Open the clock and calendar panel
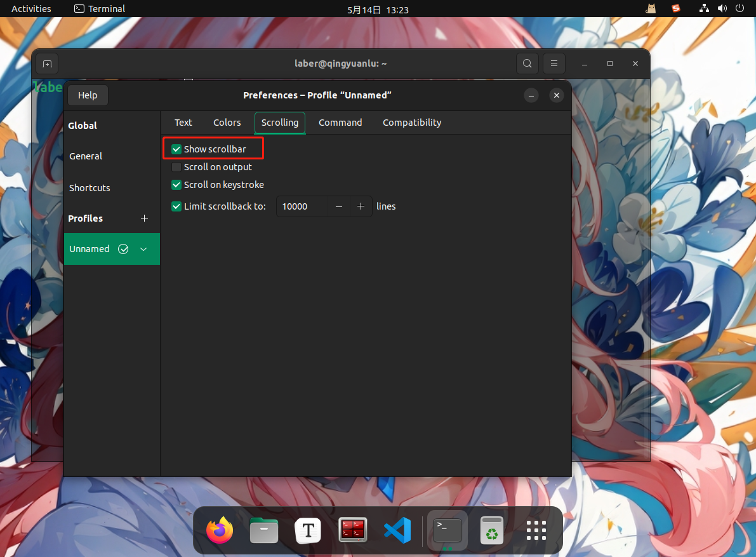The height and width of the screenshot is (557, 756). tap(378, 10)
